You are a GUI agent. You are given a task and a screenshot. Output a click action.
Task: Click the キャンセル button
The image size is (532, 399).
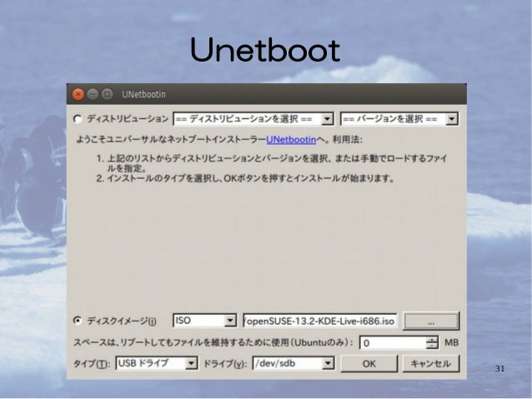pos(431,363)
